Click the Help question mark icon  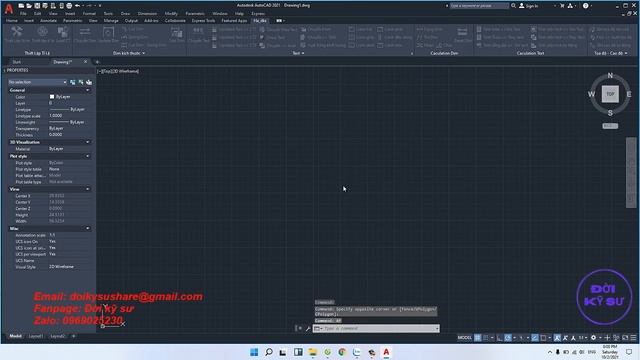(586, 6)
